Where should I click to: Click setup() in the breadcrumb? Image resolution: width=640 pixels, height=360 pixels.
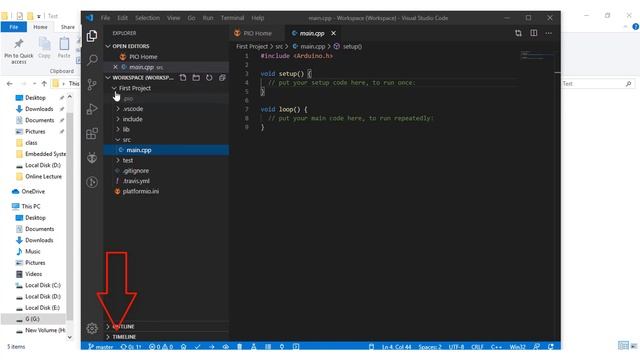click(352, 47)
